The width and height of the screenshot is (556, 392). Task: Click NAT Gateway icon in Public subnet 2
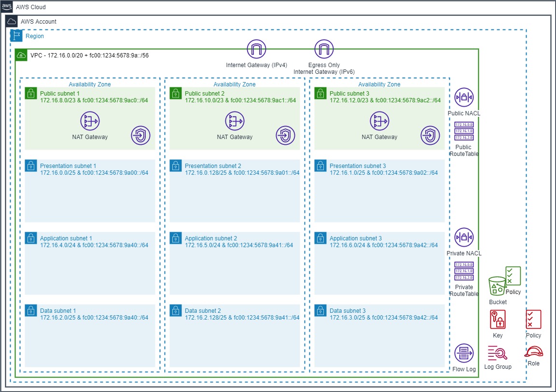tap(235, 121)
